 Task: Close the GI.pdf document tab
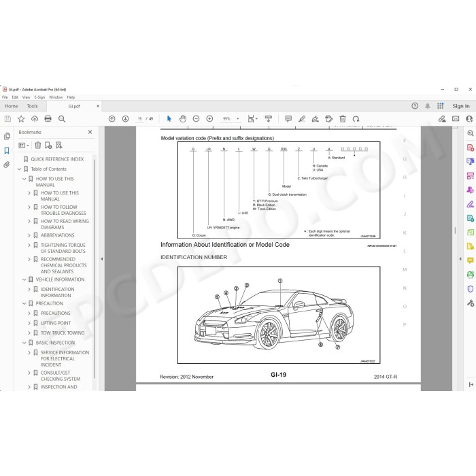click(98, 106)
